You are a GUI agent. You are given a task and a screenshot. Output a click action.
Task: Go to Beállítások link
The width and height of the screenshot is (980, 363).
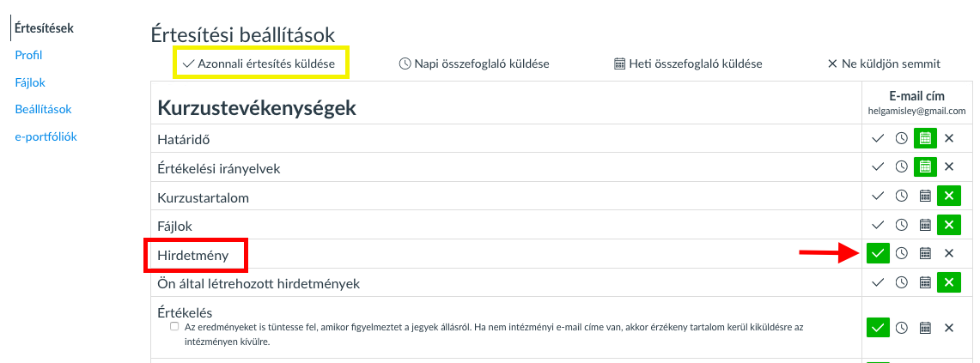[x=43, y=109]
